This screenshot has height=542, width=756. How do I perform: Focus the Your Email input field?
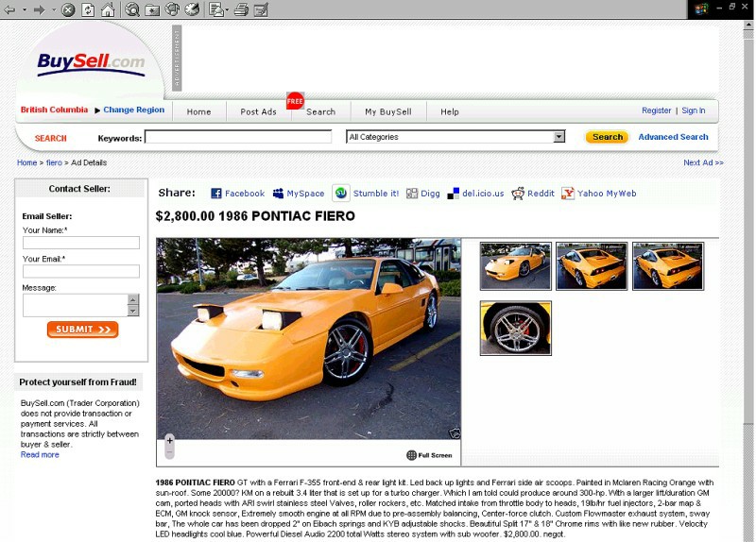pos(81,271)
